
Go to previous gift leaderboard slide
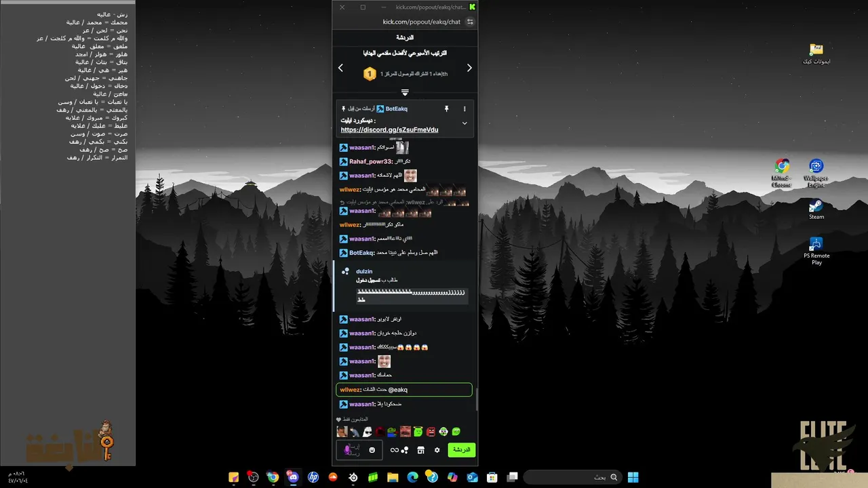[340, 68]
